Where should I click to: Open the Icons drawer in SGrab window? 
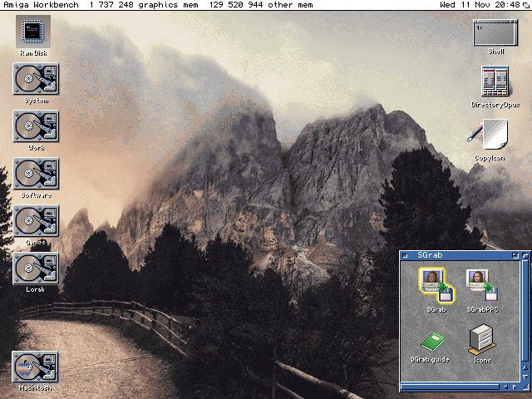pyautogui.click(x=482, y=340)
